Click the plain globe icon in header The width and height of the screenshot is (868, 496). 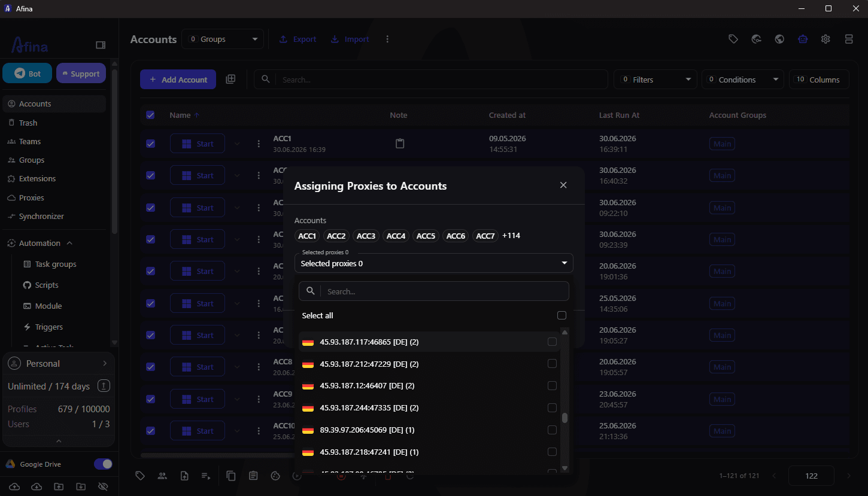tap(779, 39)
